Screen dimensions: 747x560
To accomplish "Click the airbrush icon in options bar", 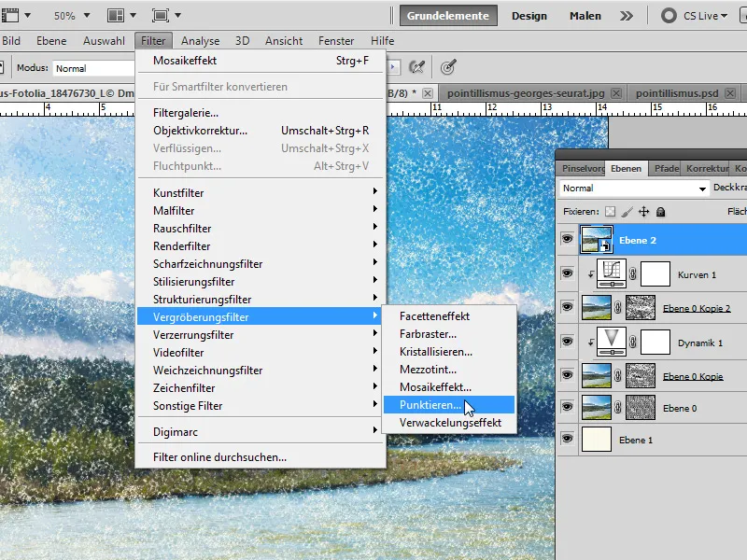I will (416, 67).
